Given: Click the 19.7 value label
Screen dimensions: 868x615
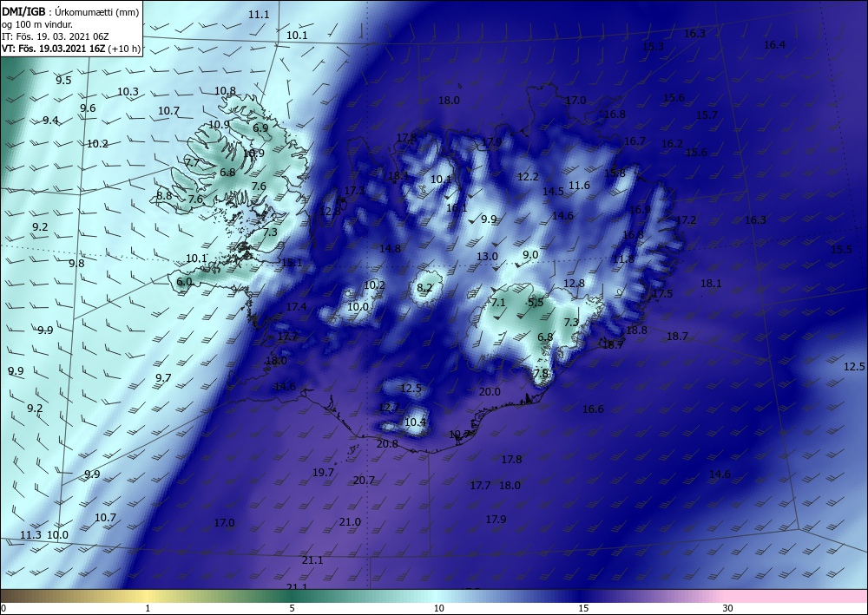Looking at the screenshot, I should pos(323,473).
